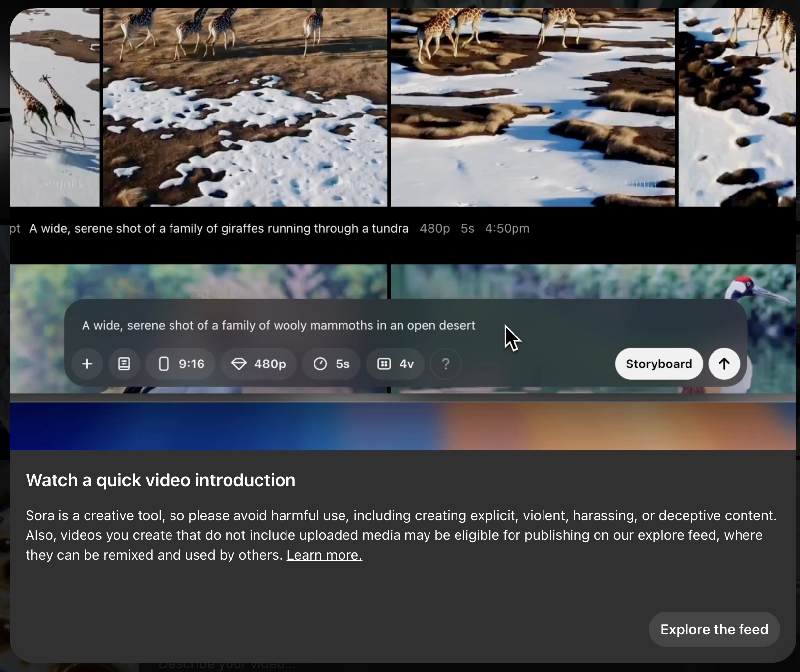Image resolution: width=800 pixels, height=672 pixels.
Task: Follow the Learn more link
Action: pos(324,555)
